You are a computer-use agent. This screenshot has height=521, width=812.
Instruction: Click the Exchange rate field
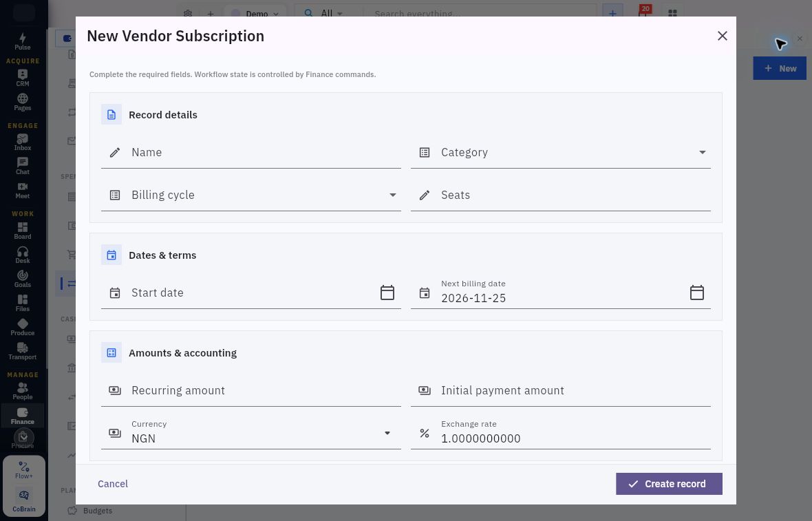[561, 433]
